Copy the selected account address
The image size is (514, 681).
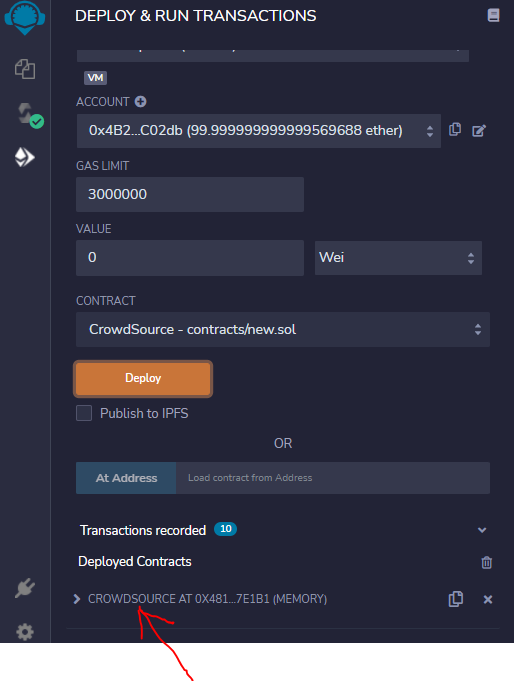coord(455,129)
